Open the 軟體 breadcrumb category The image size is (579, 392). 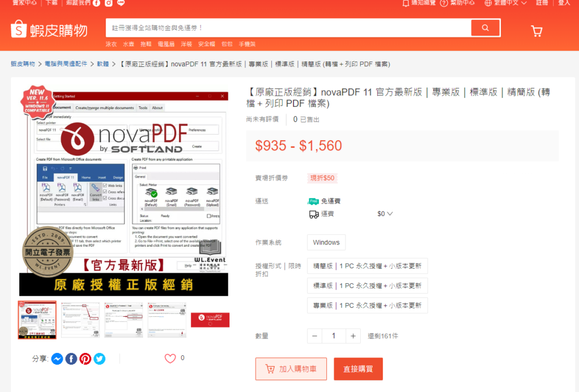(103, 64)
